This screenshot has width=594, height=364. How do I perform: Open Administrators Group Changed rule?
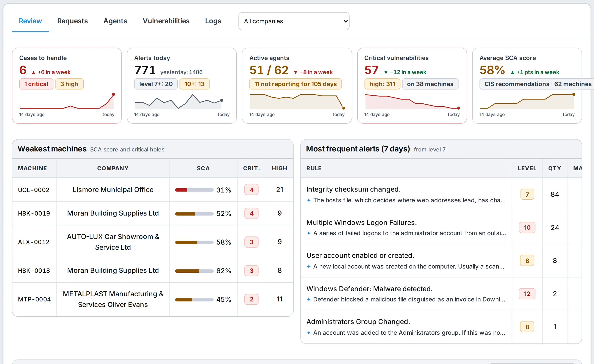358,322
